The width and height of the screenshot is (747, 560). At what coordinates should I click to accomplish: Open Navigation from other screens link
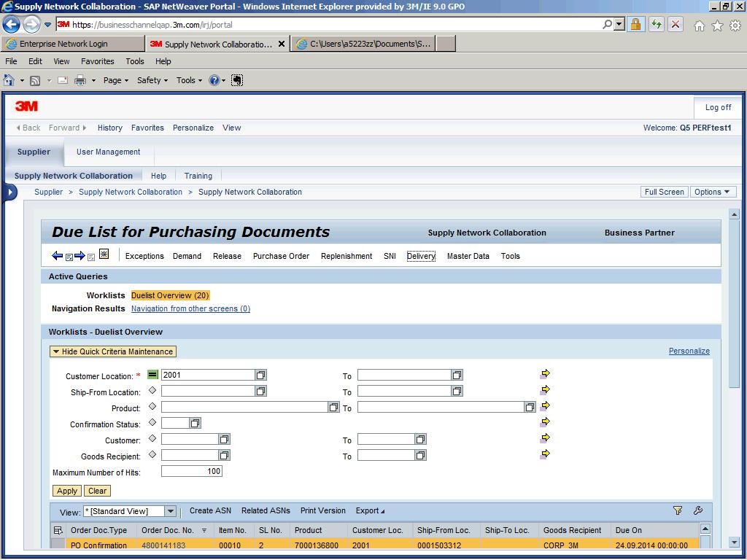(190, 308)
